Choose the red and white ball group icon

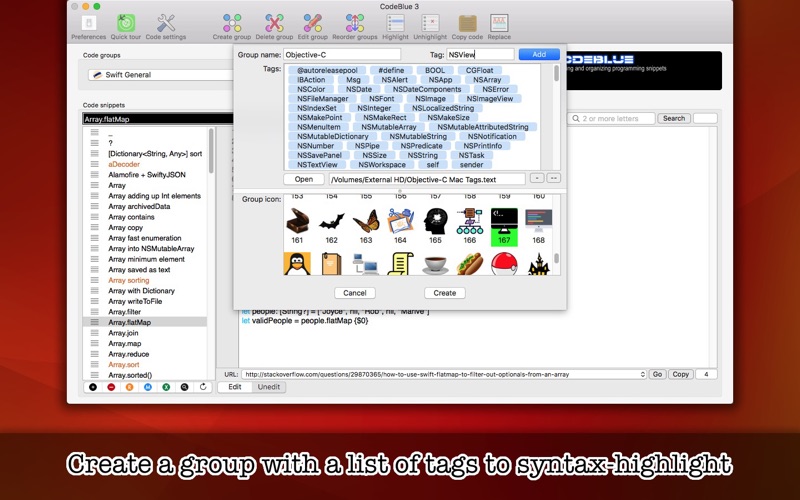point(504,264)
